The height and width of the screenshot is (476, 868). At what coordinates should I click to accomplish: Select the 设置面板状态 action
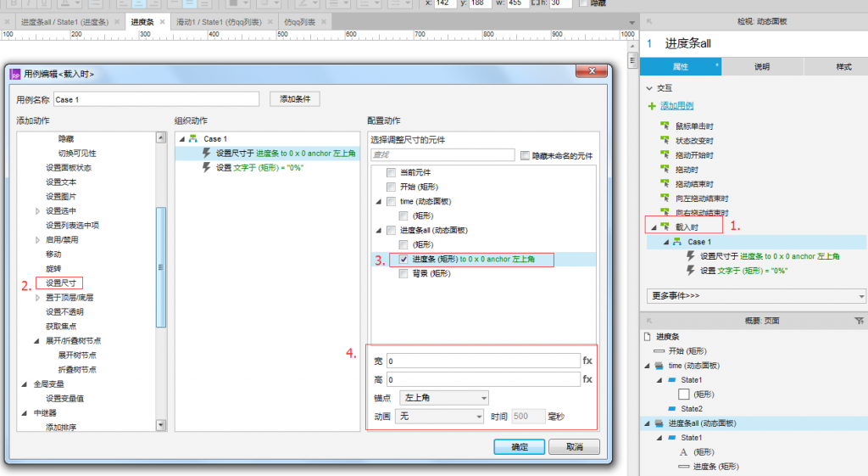click(x=69, y=168)
